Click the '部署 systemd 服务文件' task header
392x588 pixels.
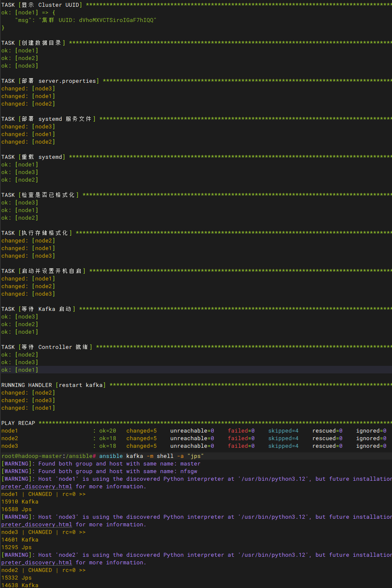pyautogui.click(x=196, y=119)
